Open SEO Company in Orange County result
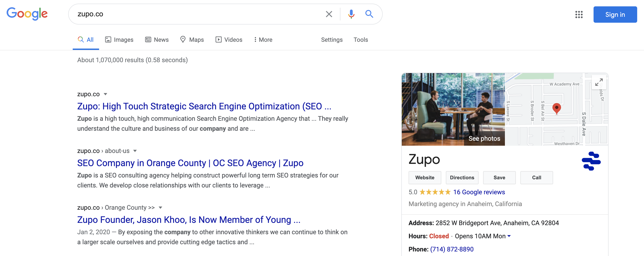Screen dimensions: 644x256 pyautogui.click(x=190, y=163)
